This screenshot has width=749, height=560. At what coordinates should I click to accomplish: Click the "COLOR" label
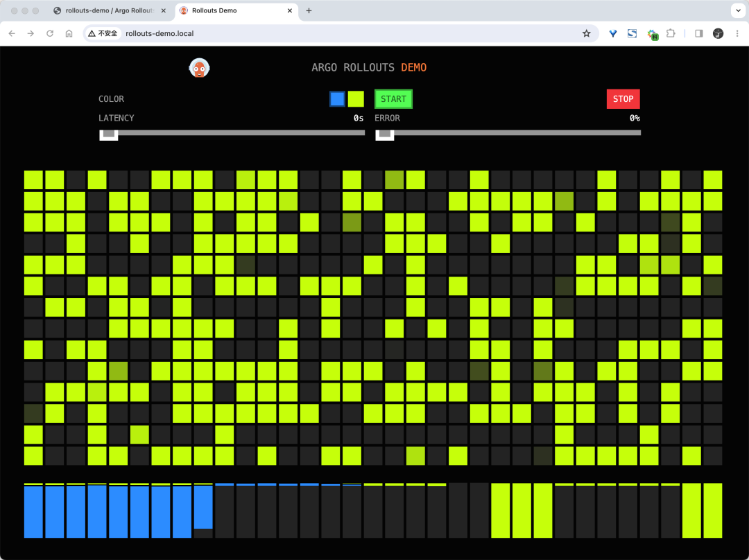pyautogui.click(x=111, y=99)
